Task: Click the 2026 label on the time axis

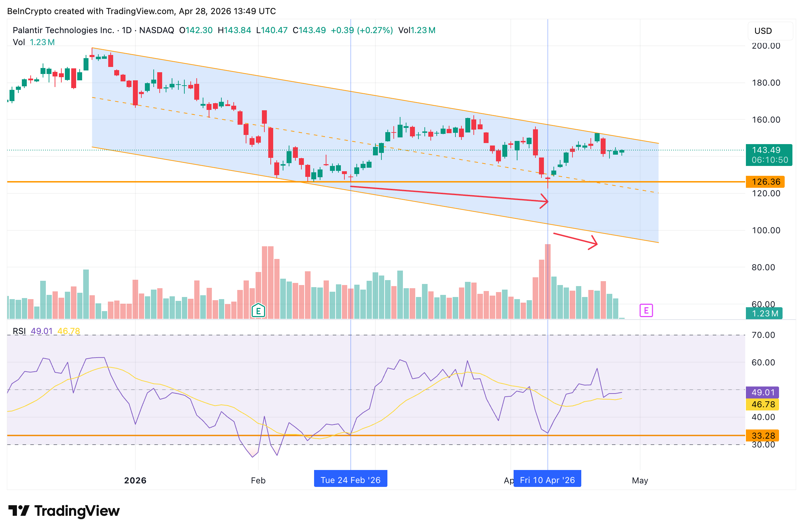Action: (x=135, y=480)
